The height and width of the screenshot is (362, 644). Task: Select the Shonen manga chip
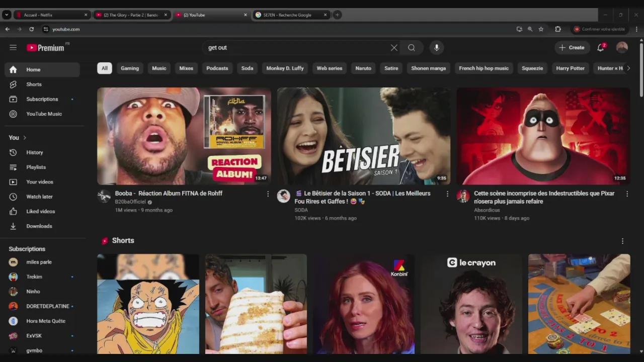pos(429,68)
